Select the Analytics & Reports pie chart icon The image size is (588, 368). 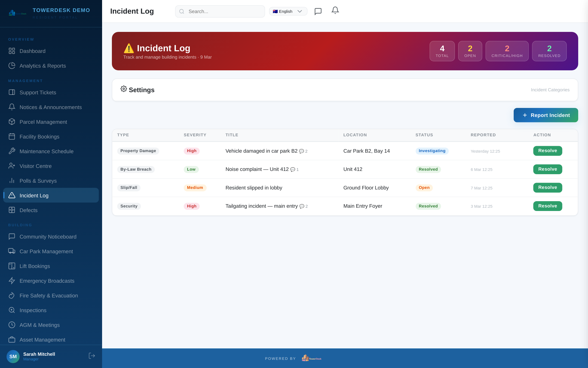[x=12, y=66]
